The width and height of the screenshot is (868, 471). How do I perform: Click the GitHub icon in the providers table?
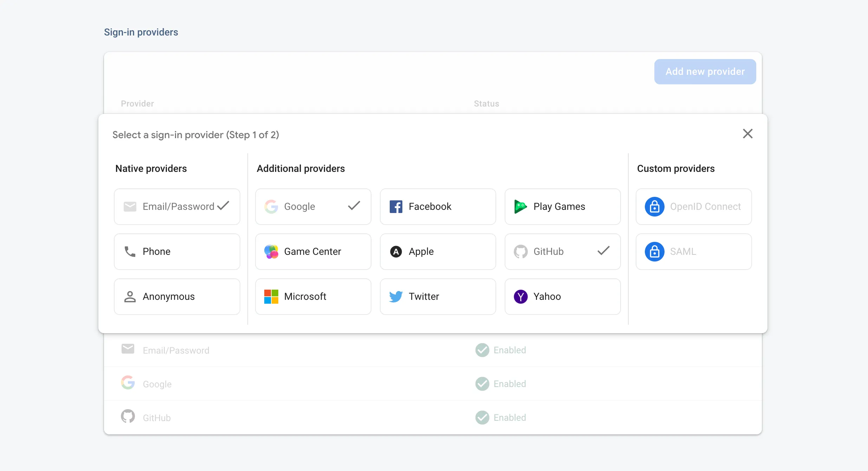click(x=128, y=417)
